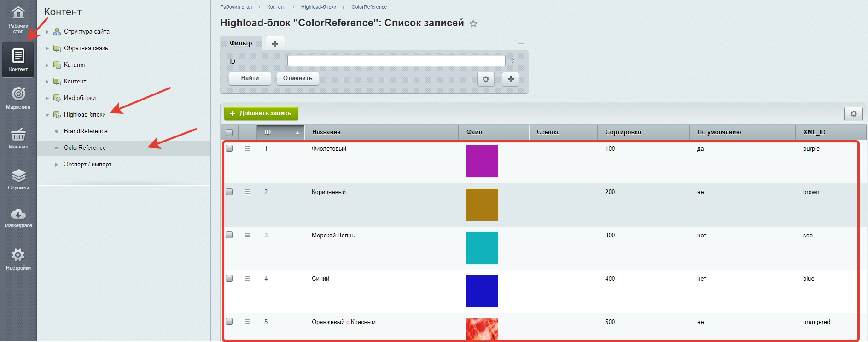Viewport: 868px width, 342px height.
Task: Click the purple color swatch image
Action: [482, 161]
